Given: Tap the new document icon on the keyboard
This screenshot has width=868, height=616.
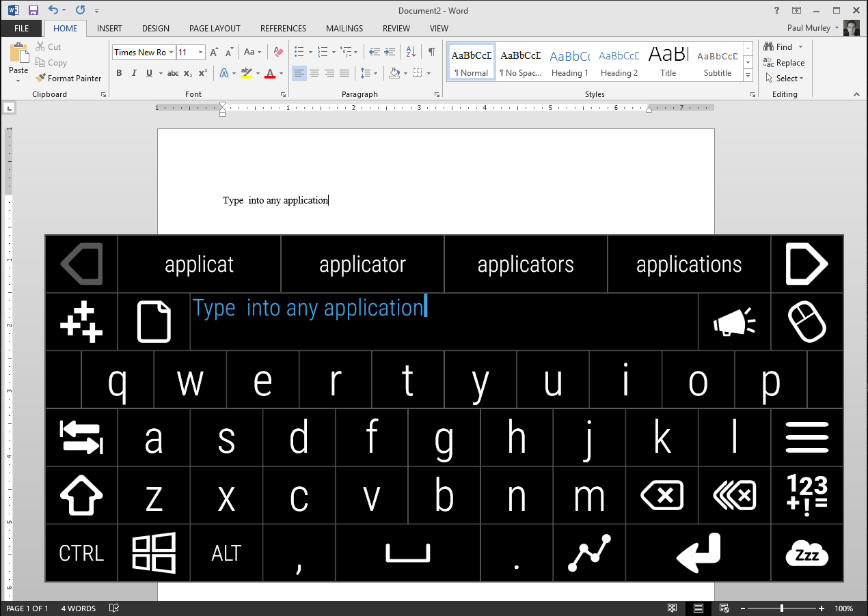Looking at the screenshot, I should tap(154, 321).
